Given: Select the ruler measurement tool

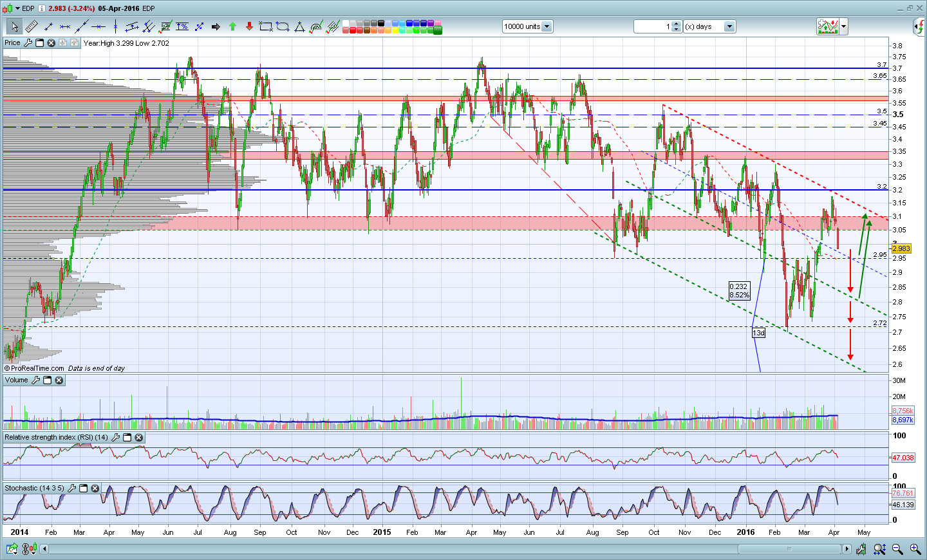Looking at the screenshot, I should point(32,26).
